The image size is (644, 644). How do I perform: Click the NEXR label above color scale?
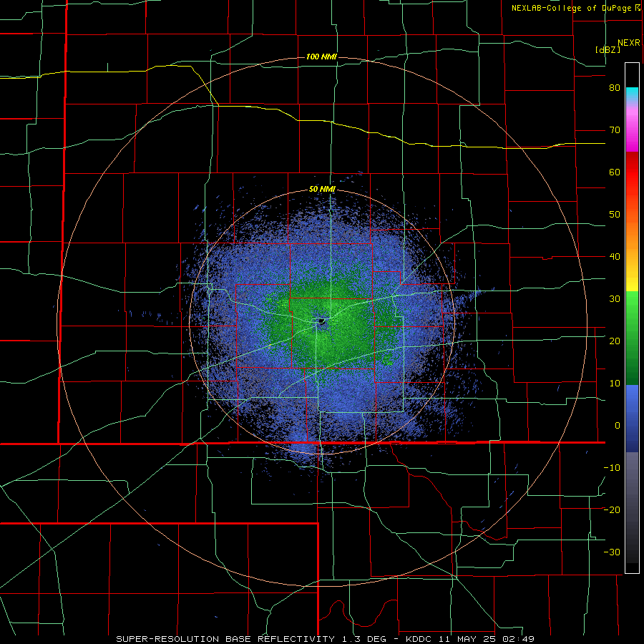tap(628, 43)
